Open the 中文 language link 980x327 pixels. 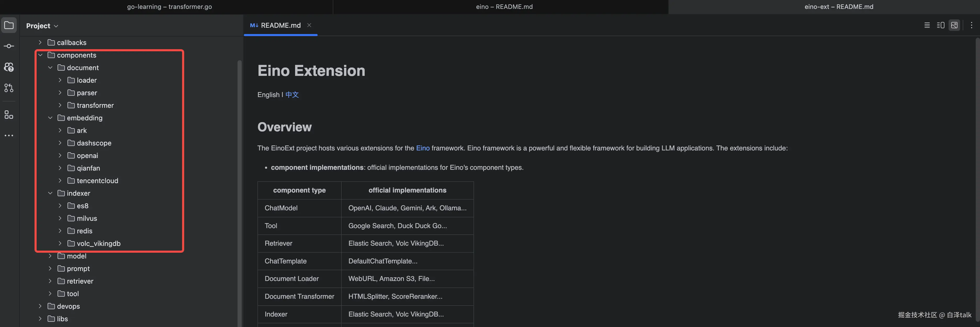[x=292, y=95]
